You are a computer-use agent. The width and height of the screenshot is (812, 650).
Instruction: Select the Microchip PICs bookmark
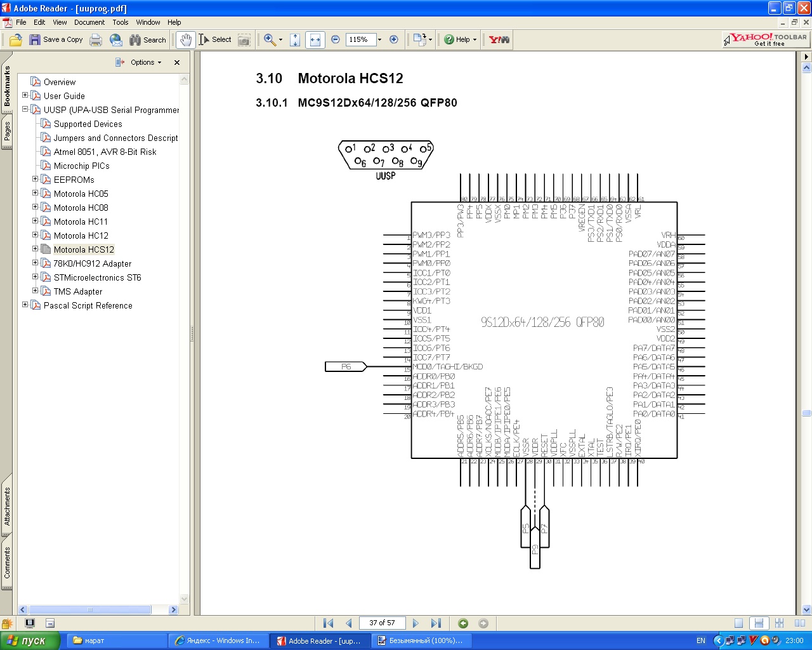click(x=81, y=166)
